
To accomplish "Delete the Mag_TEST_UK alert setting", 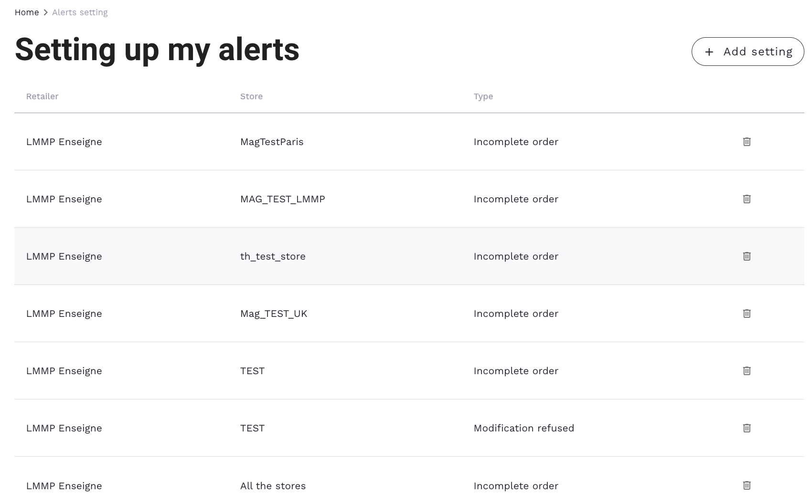I will [x=747, y=314].
